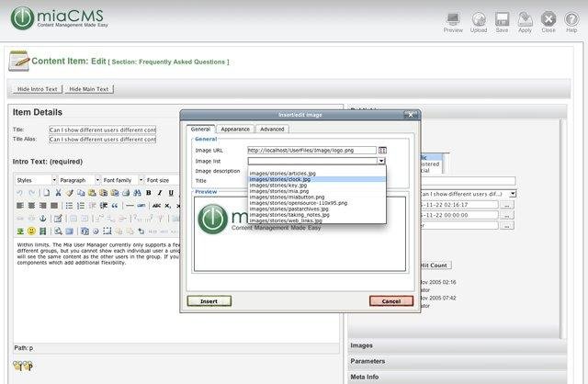The image size is (588, 384).
Task: Apply blockquote formatting
Action: coord(115,206)
